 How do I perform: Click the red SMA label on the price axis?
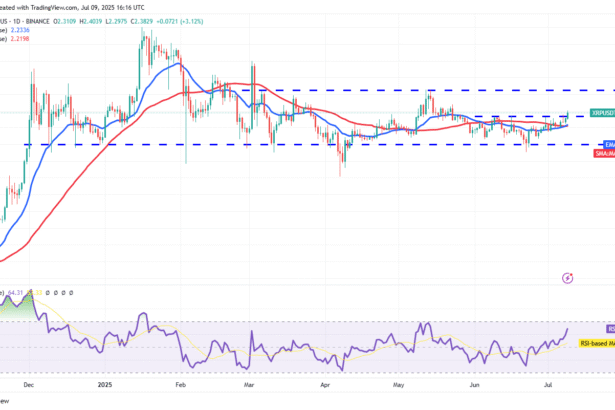click(601, 155)
